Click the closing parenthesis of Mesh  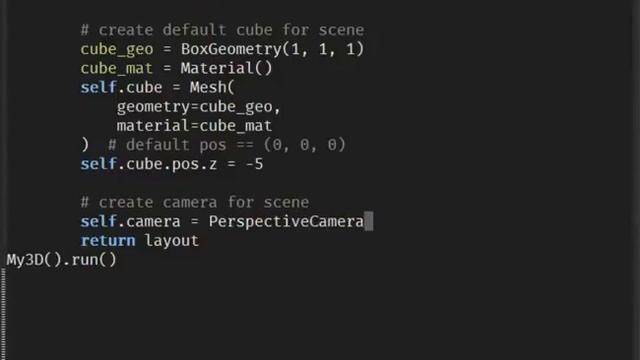click(84, 145)
